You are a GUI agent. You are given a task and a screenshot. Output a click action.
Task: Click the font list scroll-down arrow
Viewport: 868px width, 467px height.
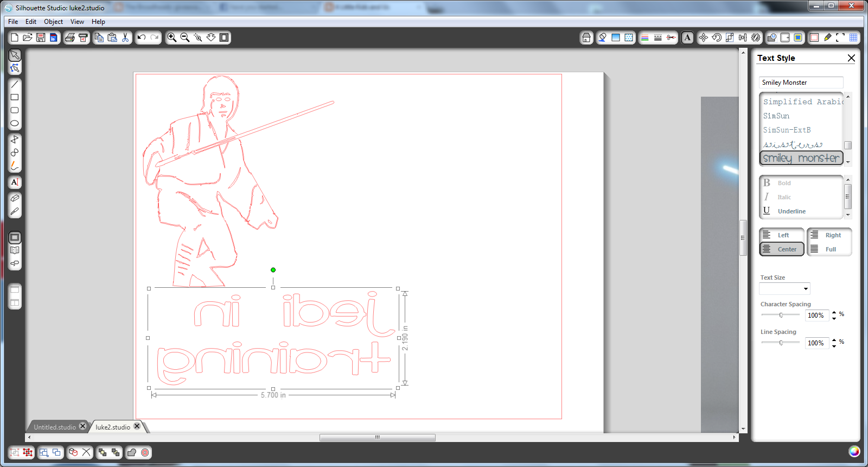tap(848, 162)
